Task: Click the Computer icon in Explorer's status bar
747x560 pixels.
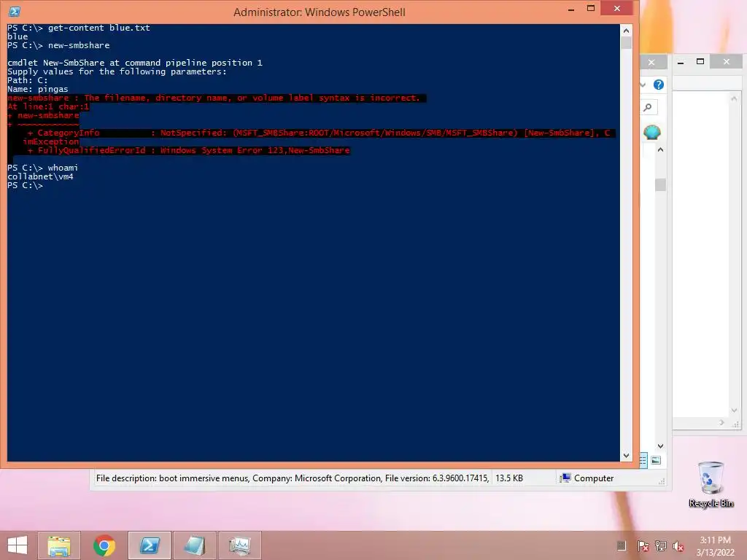Action: [x=565, y=478]
